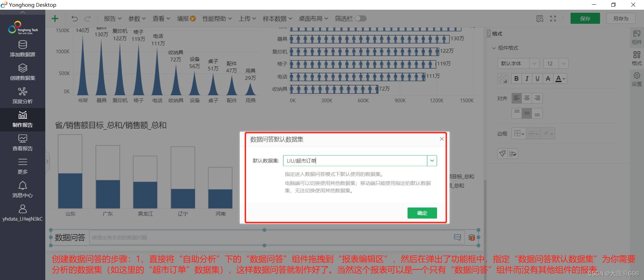Open the border type dropdown
This screenshot has width=644, height=280.
coord(519,133)
